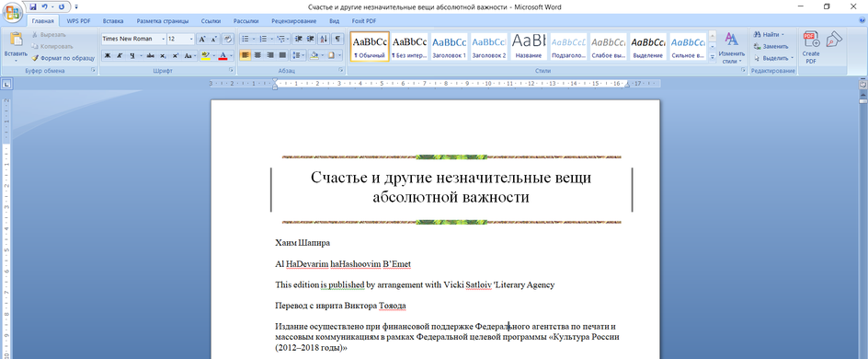Screen dimensions: 868x359
Task: Redo action in Quick Access toolbar
Action: pyautogui.click(x=61, y=6)
